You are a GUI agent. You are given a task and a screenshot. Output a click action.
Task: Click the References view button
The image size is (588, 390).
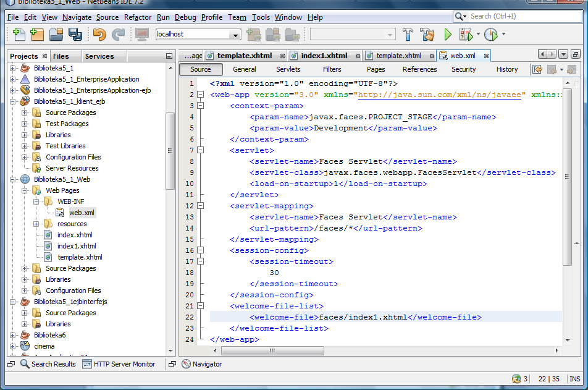419,69
